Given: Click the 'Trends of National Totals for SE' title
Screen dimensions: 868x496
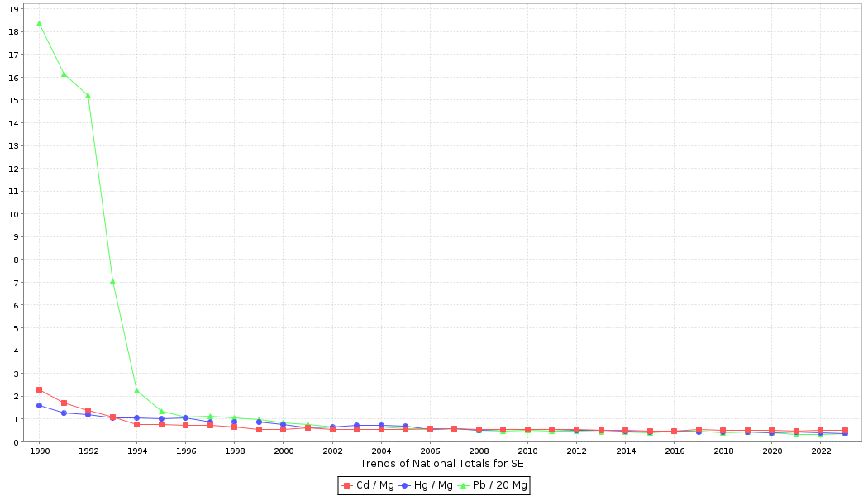Looking at the screenshot, I should (x=441, y=464).
